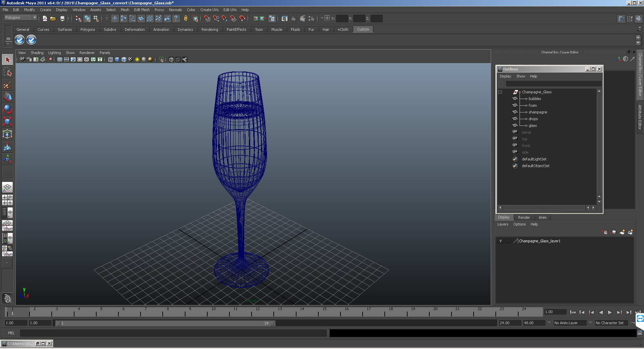Create a new empty display layer

(622, 232)
